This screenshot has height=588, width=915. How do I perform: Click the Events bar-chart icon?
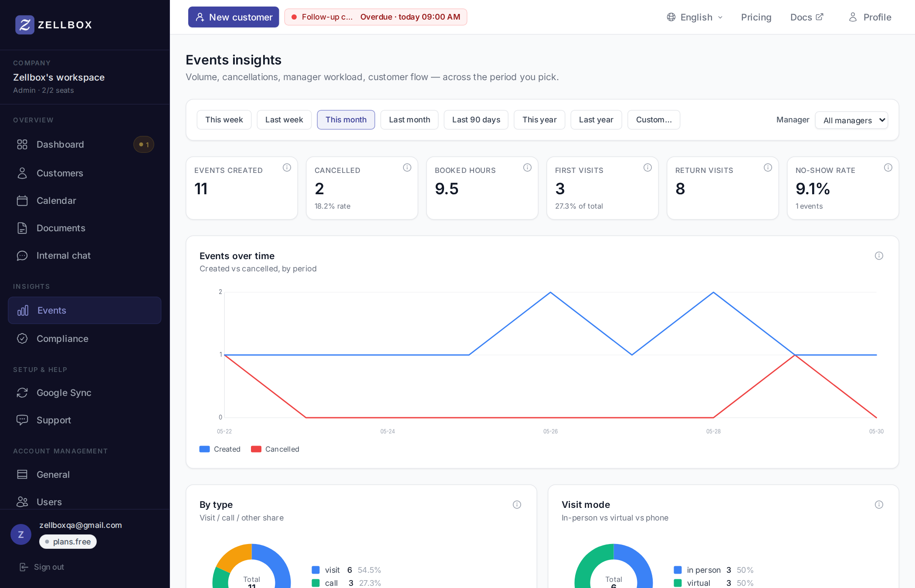[23, 311]
